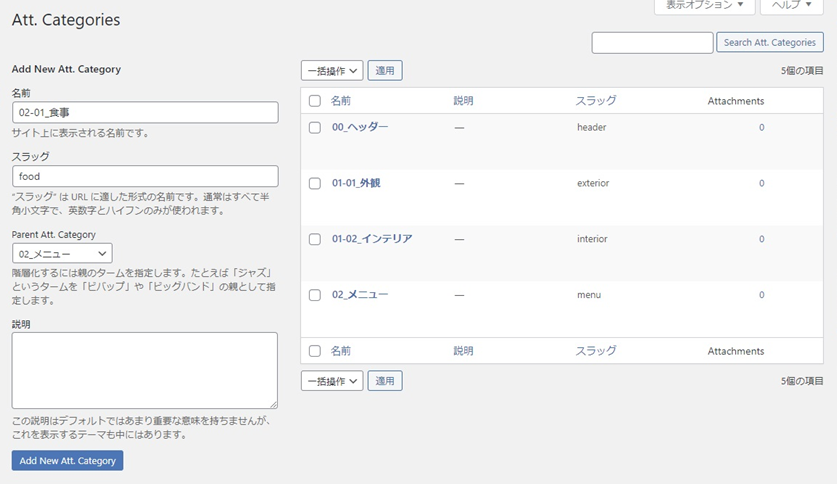This screenshot has height=484, width=837.
Task: Open the Parent Att. Category dropdown
Action: click(x=62, y=253)
